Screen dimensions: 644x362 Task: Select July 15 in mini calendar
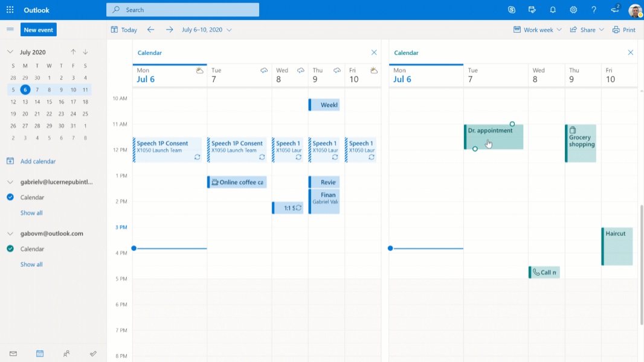click(50, 102)
